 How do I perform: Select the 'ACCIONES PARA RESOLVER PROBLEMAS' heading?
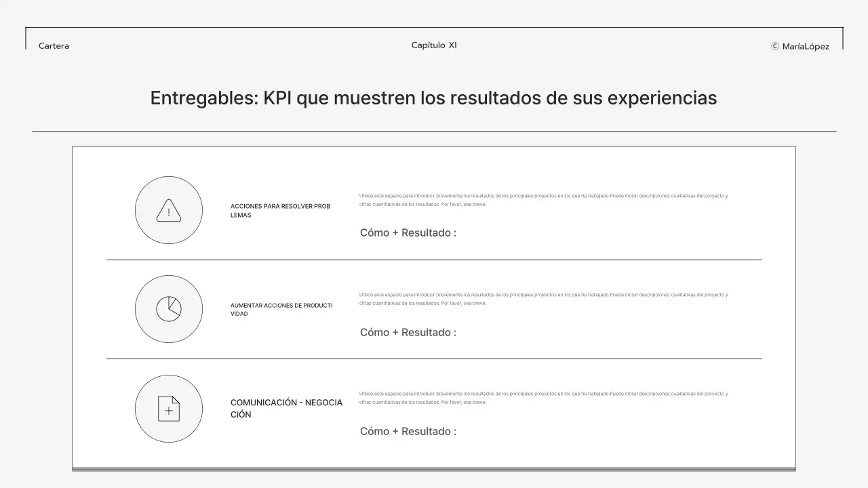[280, 210]
